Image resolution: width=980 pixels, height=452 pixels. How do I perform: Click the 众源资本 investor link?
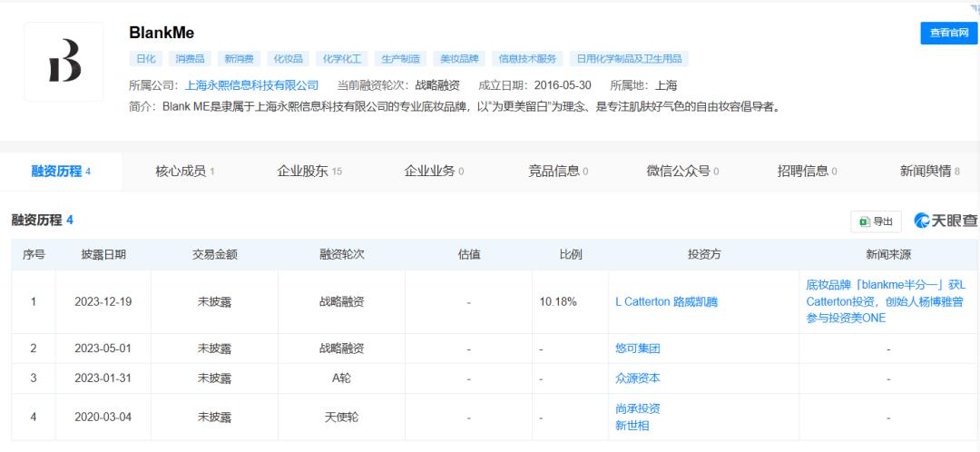tap(638, 378)
